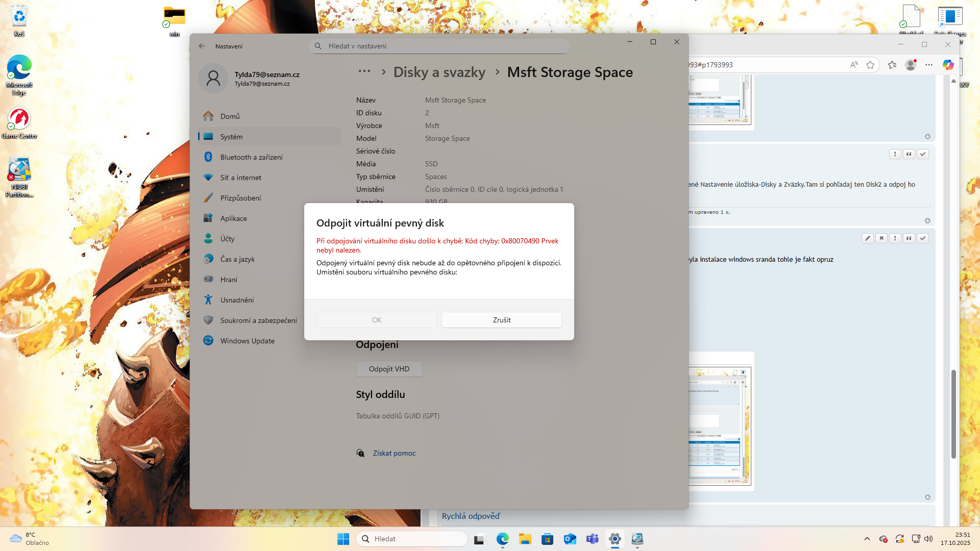Click the Edge favorites star icon
The image size is (980, 551).
[x=870, y=65]
